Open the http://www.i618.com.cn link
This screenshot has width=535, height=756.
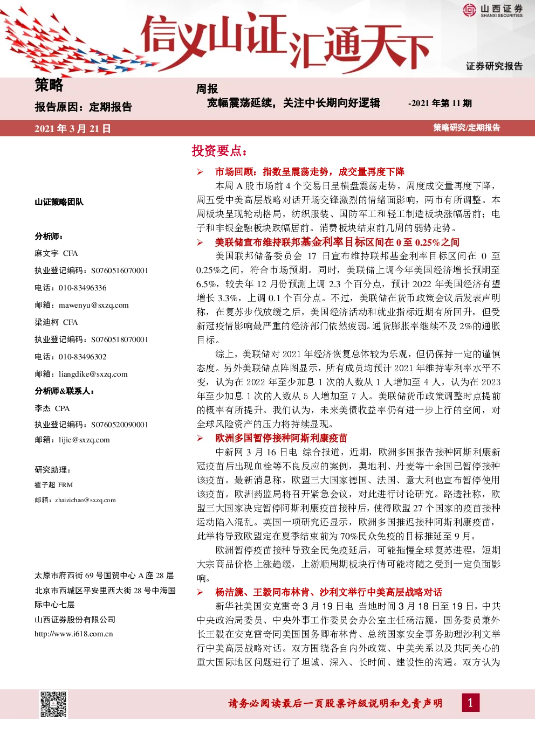point(74,634)
